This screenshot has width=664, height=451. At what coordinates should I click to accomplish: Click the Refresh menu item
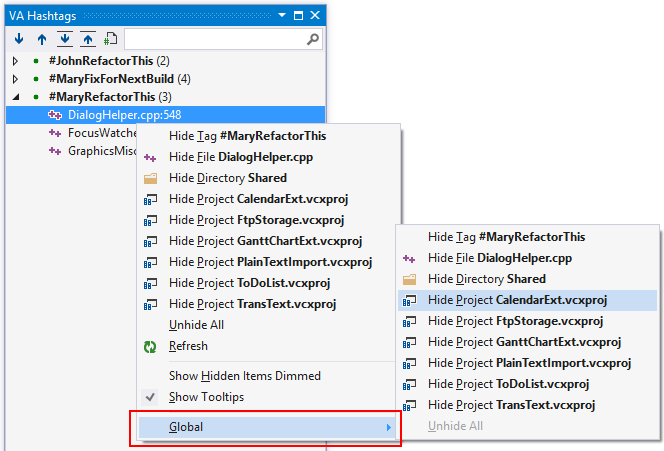point(188,346)
